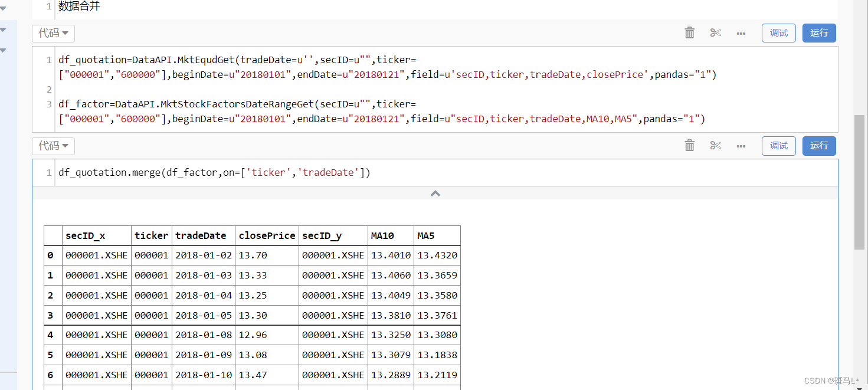
Task: Click the vertical page scrollbar thumb
Action: (x=859, y=182)
